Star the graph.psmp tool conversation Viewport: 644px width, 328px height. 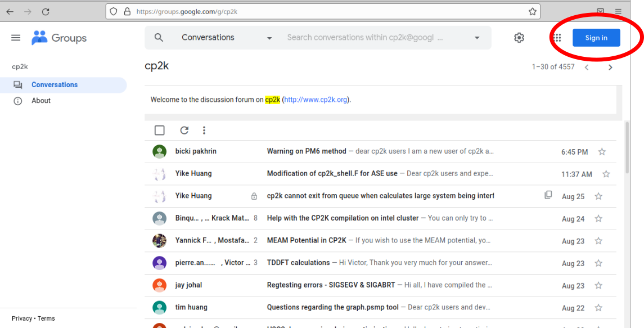598,307
